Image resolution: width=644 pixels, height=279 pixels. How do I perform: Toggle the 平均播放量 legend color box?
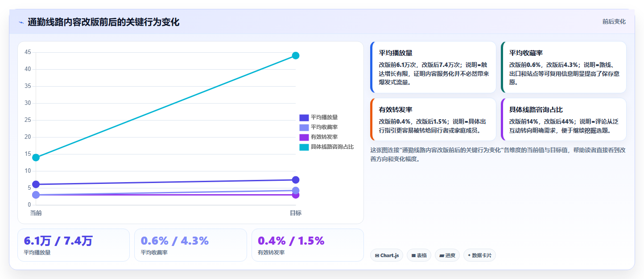(x=304, y=117)
